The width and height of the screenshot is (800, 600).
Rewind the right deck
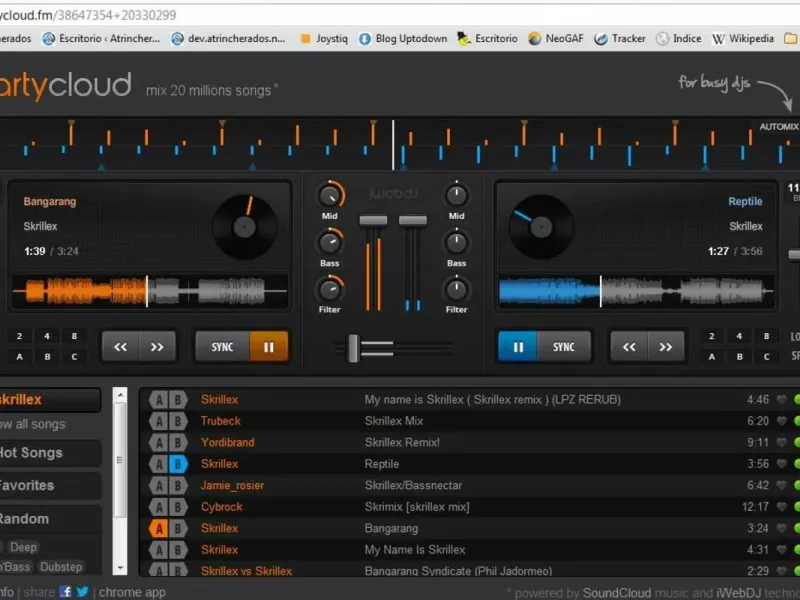click(x=629, y=347)
